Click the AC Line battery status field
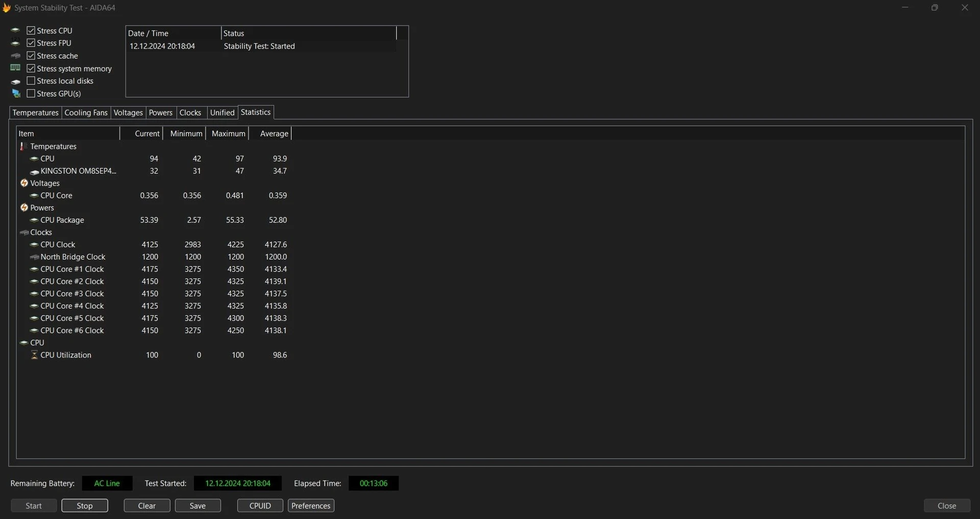 107,483
